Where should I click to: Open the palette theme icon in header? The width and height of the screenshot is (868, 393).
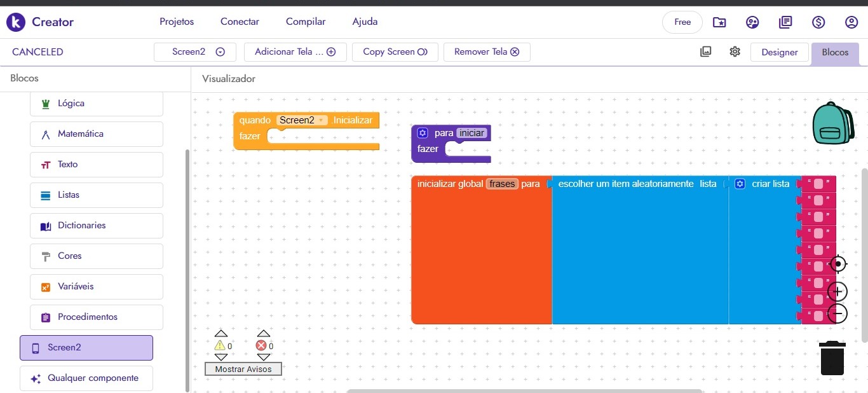point(752,22)
